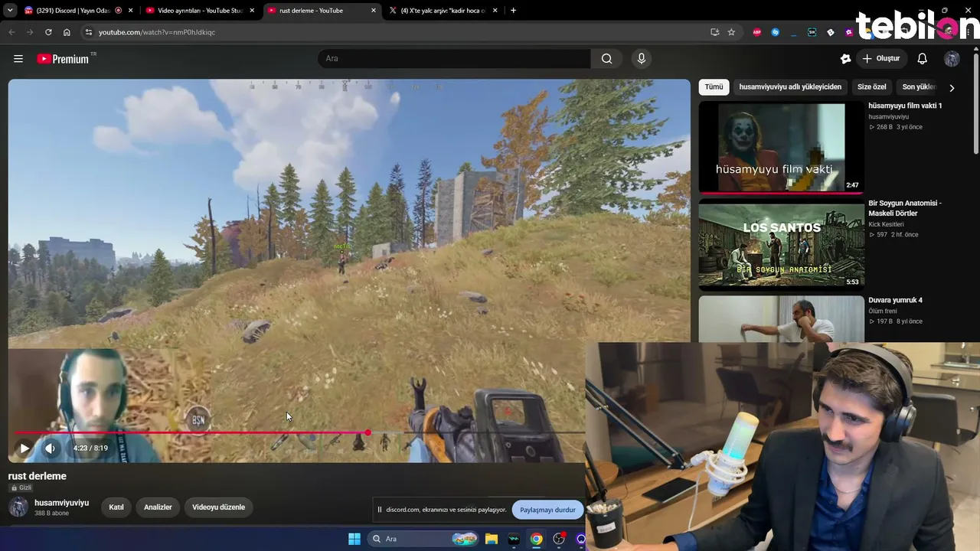Open the Shazam extension icon
This screenshot has height=551, width=980.
click(776, 32)
